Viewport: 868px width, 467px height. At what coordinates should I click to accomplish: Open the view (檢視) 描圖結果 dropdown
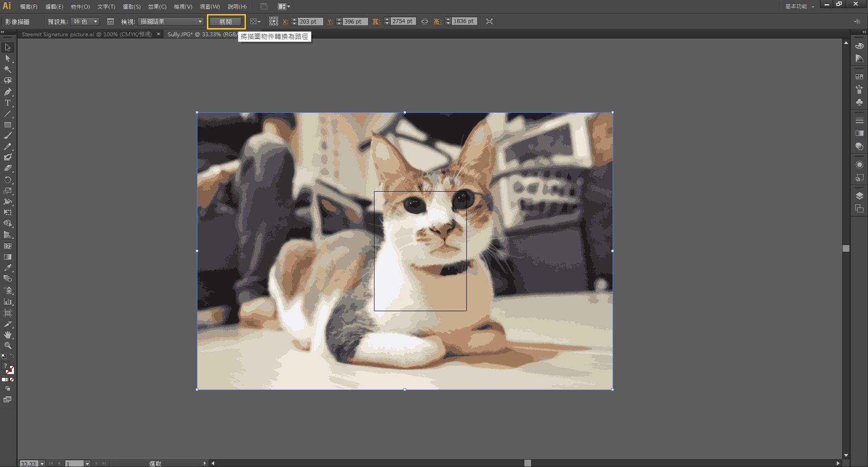click(x=171, y=21)
